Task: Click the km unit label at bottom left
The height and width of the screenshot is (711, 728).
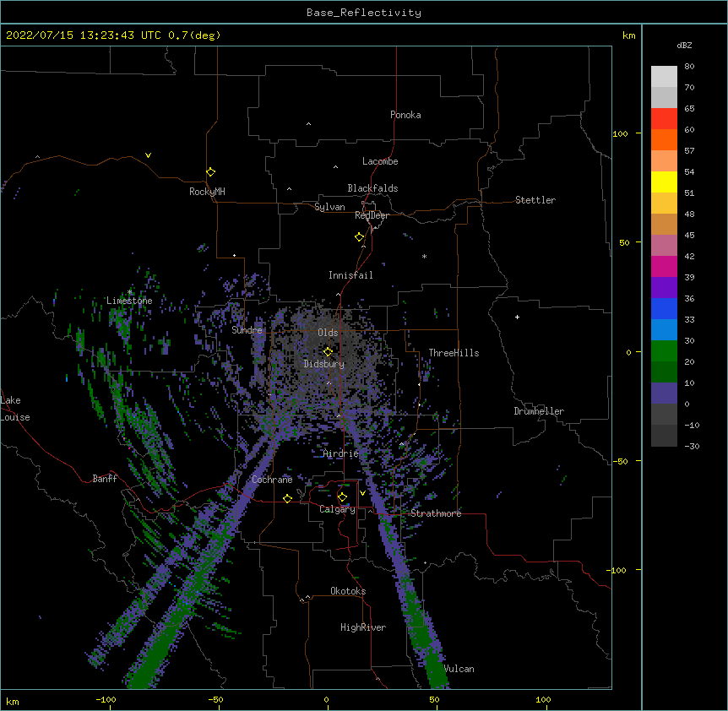Action: [x=13, y=701]
